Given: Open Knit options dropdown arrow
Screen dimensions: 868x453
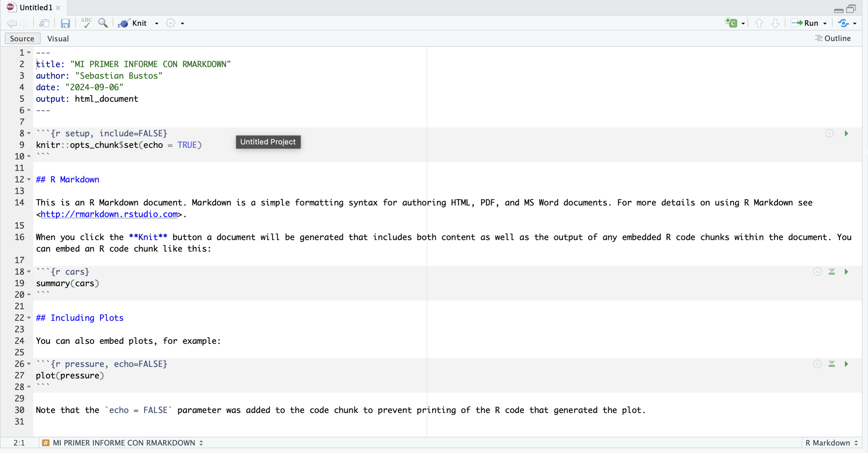Looking at the screenshot, I should pos(156,23).
